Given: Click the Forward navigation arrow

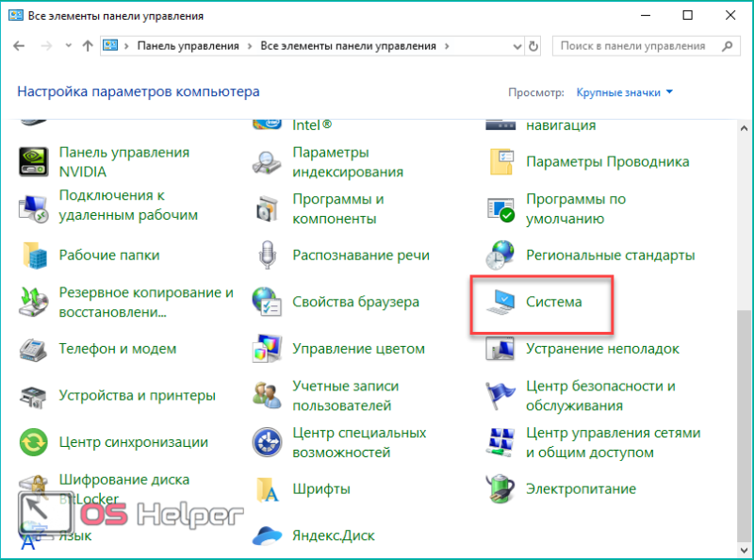Looking at the screenshot, I should 46,45.
